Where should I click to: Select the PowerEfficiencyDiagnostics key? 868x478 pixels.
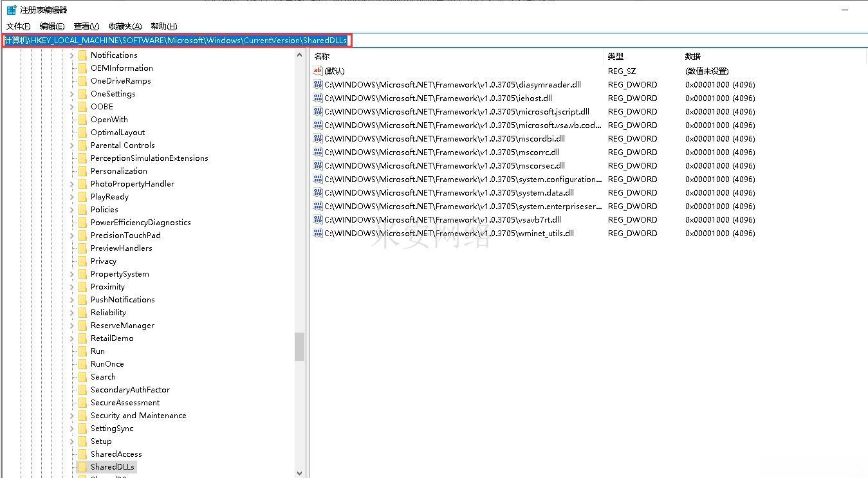[141, 223]
